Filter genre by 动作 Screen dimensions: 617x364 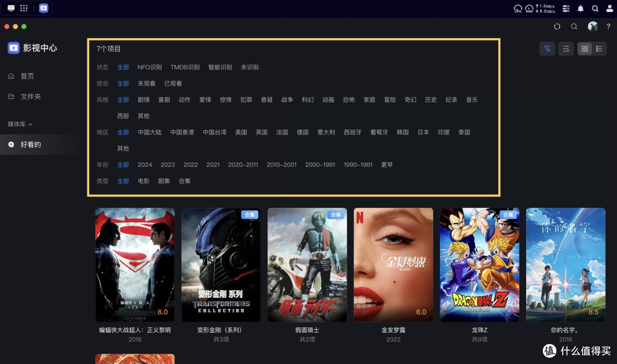tap(185, 100)
